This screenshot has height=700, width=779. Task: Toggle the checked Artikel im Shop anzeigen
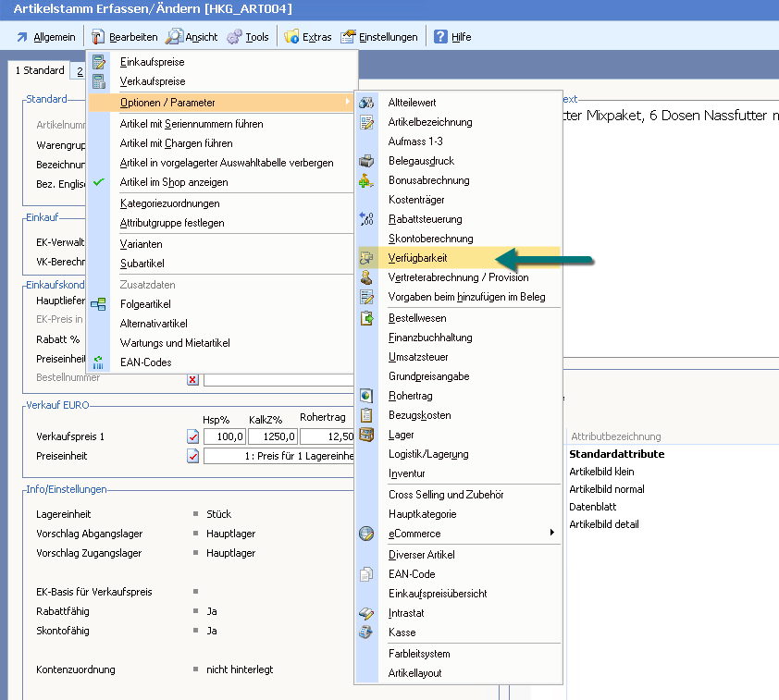pyautogui.click(x=99, y=182)
